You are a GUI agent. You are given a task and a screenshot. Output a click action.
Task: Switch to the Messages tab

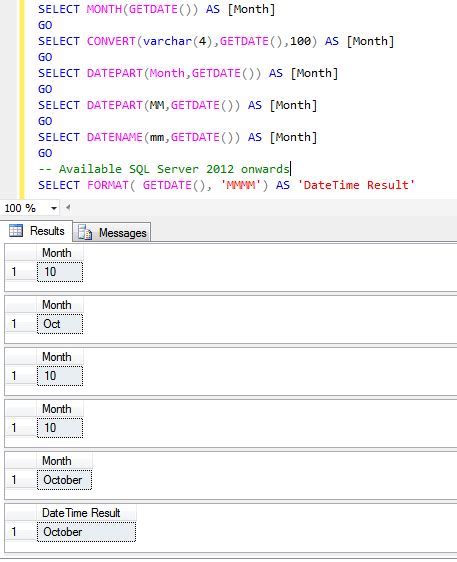tap(112, 232)
